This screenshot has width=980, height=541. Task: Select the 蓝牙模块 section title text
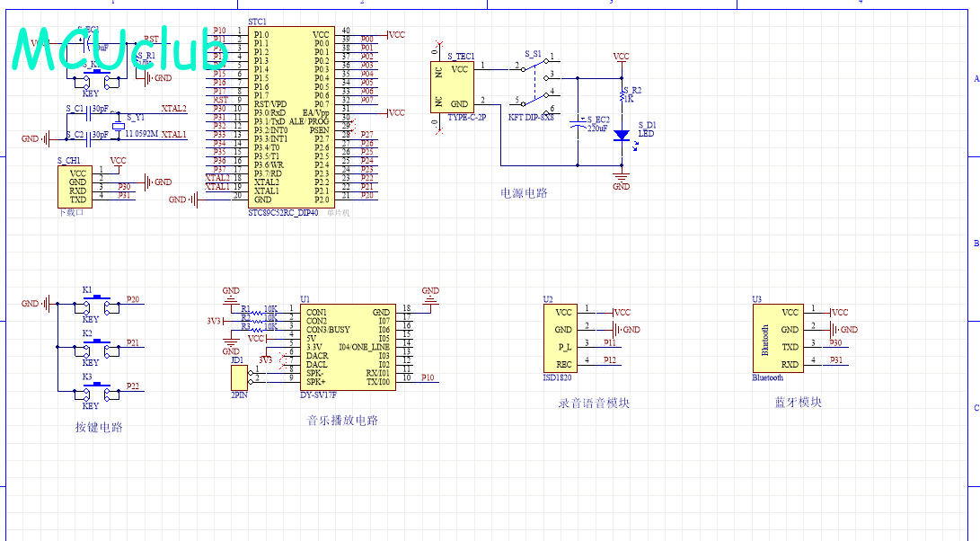pyautogui.click(x=798, y=403)
